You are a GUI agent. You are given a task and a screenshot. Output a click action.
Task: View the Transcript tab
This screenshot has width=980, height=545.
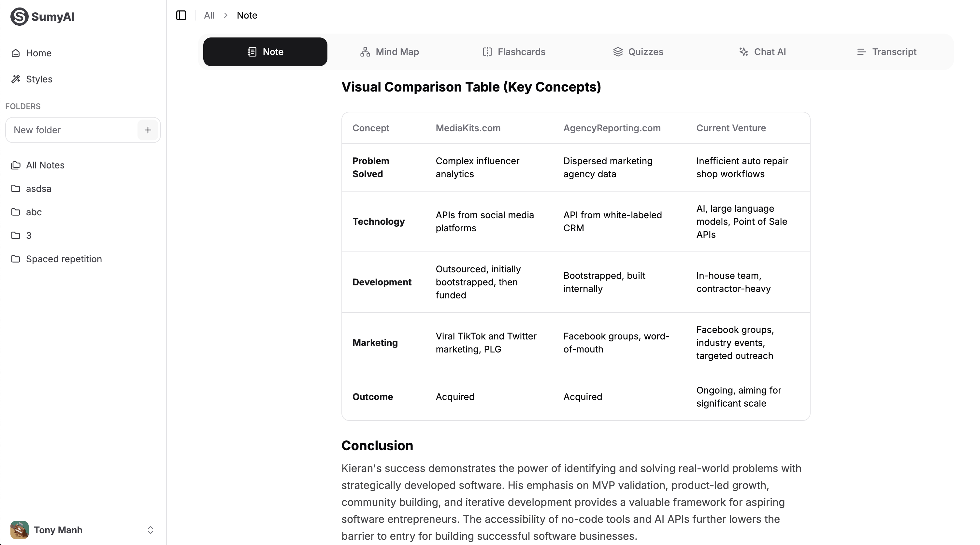[x=886, y=52]
